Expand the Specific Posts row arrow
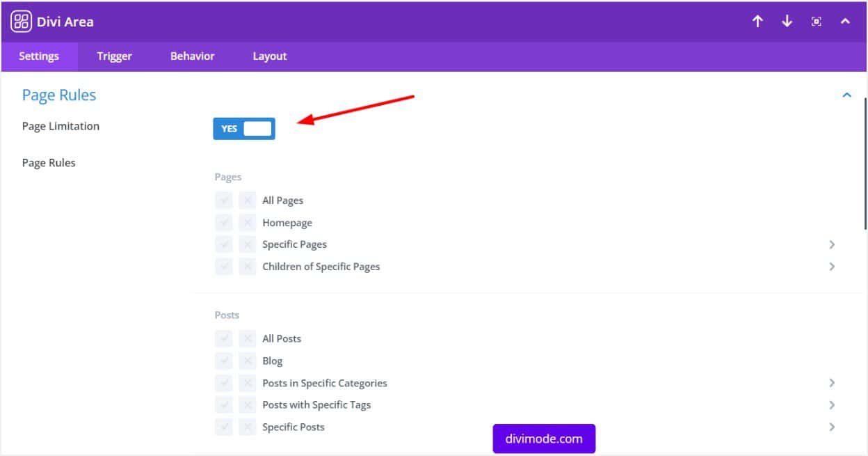This screenshot has width=868, height=456. click(x=832, y=427)
